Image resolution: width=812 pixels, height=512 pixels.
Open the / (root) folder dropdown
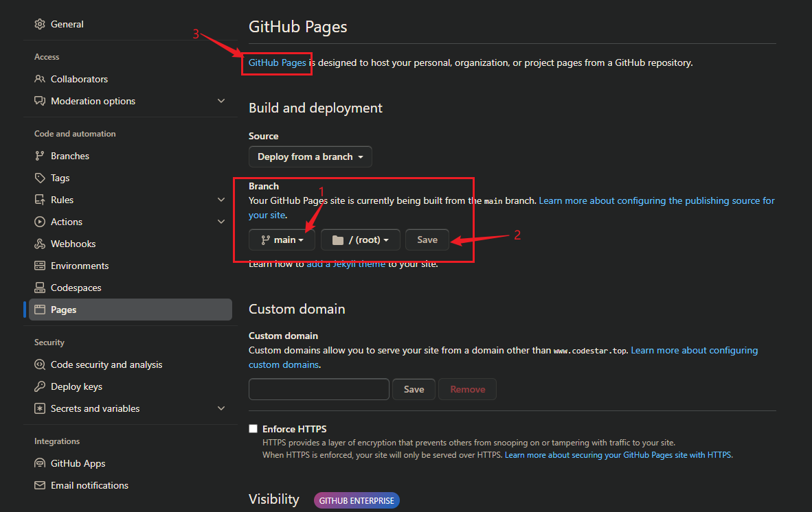(x=361, y=240)
